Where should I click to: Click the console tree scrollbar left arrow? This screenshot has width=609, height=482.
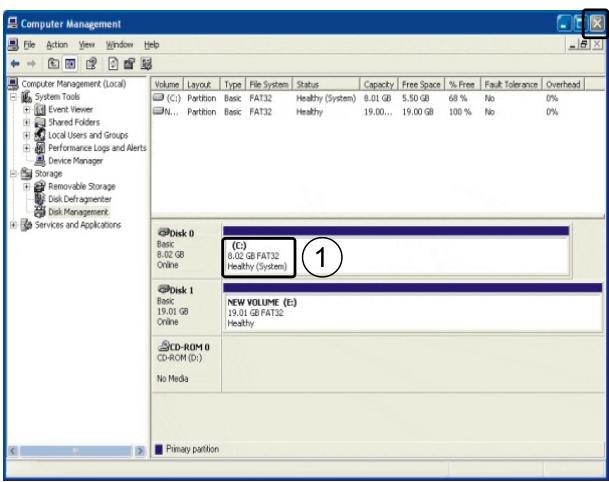(12, 451)
